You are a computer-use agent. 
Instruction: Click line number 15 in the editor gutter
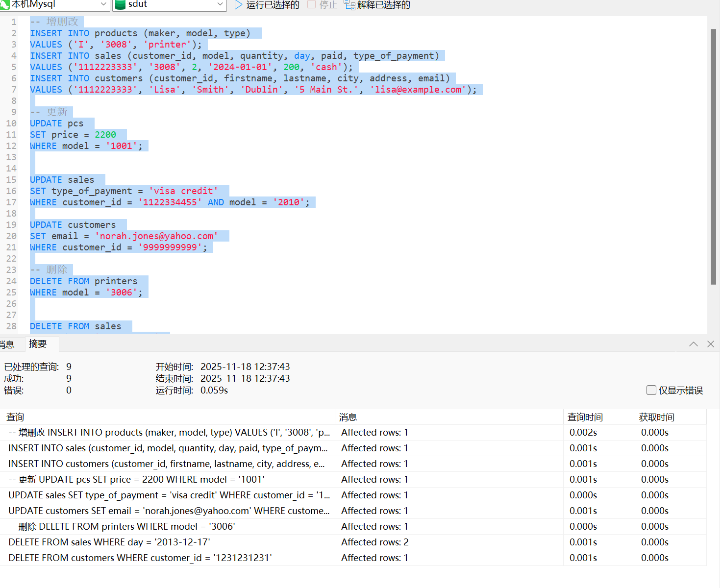pyautogui.click(x=11, y=180)
